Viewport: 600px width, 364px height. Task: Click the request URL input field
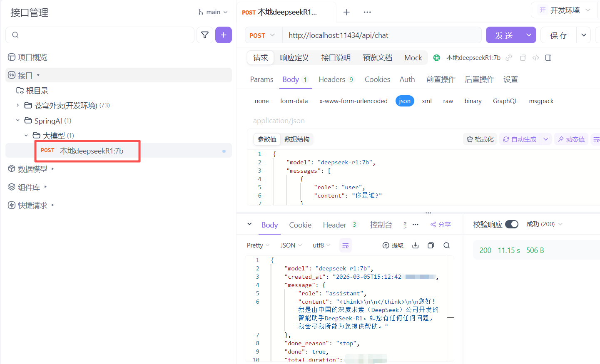(382, 35)
